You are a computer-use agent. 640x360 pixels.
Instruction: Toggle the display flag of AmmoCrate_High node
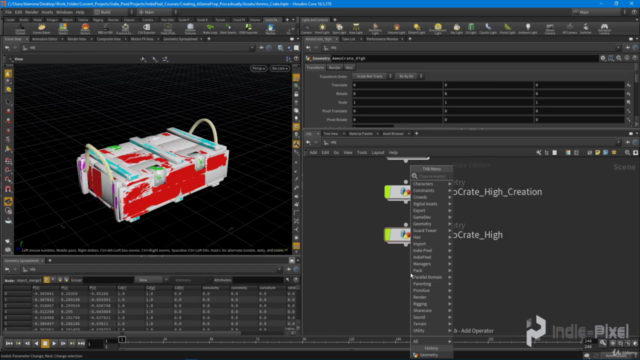click(387, 235)
